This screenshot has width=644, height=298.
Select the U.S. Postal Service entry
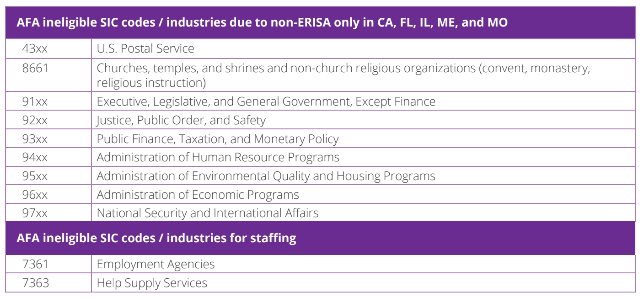[145, 48]
